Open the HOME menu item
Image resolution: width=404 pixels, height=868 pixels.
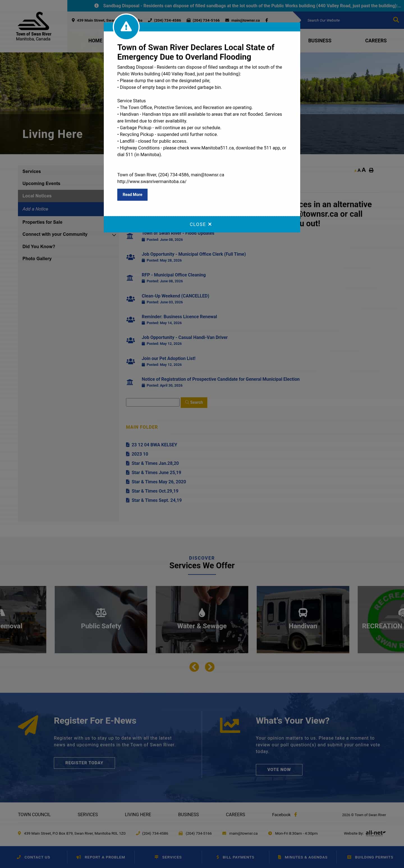(95, 40)
